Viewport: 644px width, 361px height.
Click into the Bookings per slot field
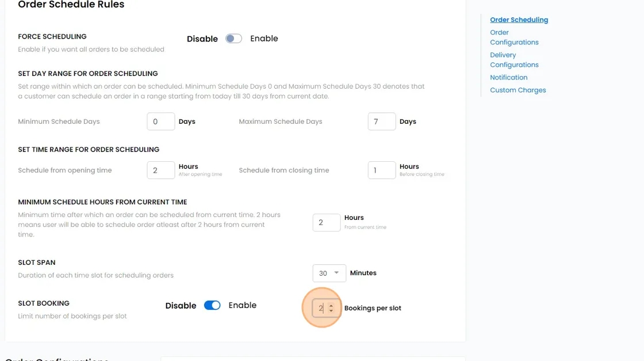click(321, 308)
